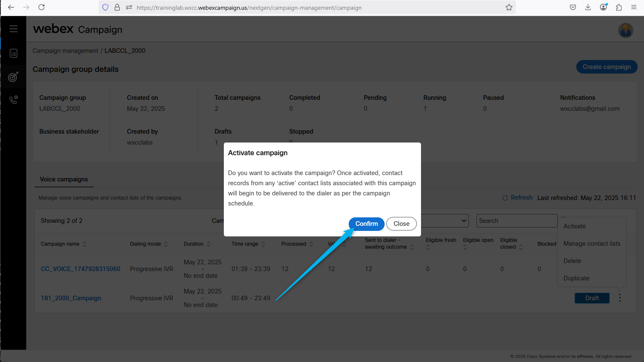Select the campaign target icon in sidebar

click(14, 77)
